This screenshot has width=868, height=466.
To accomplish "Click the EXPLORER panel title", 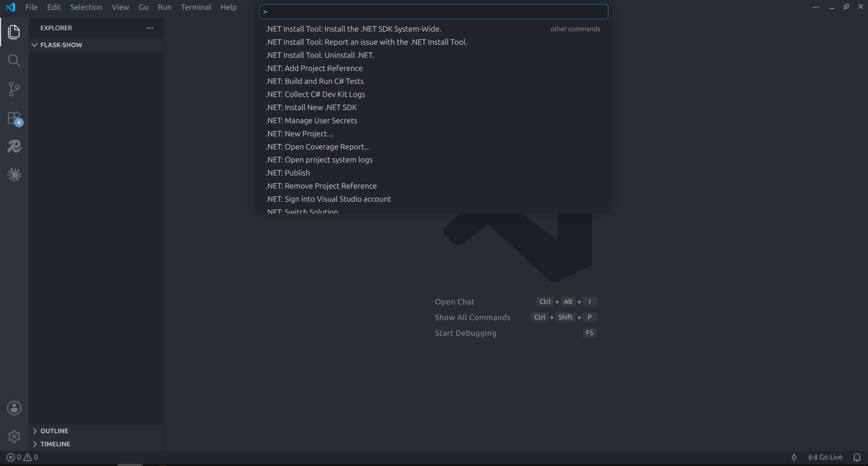I will [56, 28].
